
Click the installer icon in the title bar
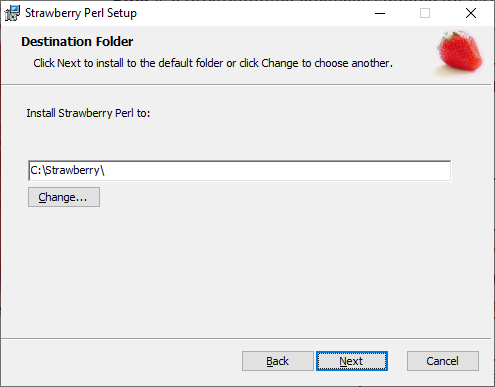tap(12, 13)
